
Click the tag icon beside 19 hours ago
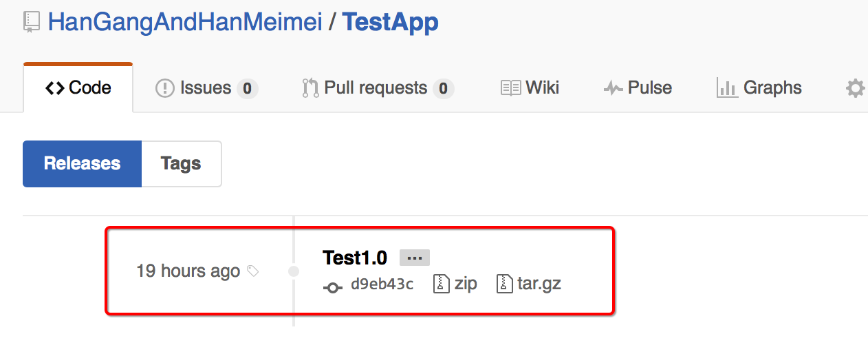point(253,271)
